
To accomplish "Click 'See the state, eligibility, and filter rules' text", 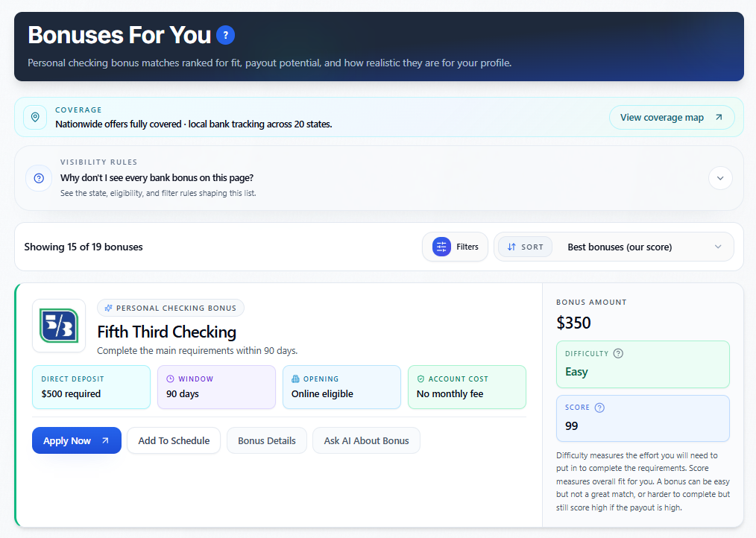I will (158, 193).
